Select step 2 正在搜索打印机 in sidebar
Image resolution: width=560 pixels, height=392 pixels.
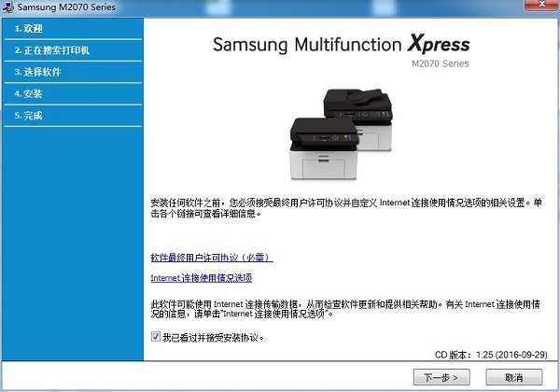73,50
